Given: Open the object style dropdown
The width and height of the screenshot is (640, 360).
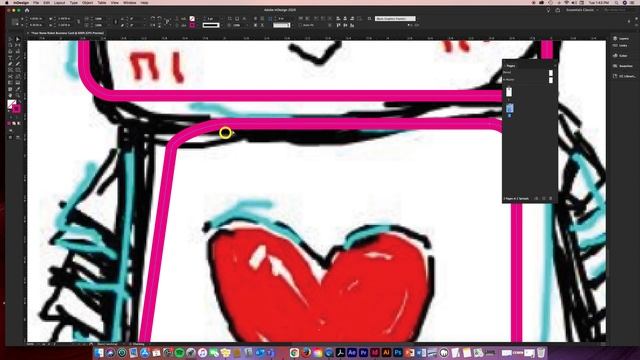Looking at the screenshot, I should 395,19.
